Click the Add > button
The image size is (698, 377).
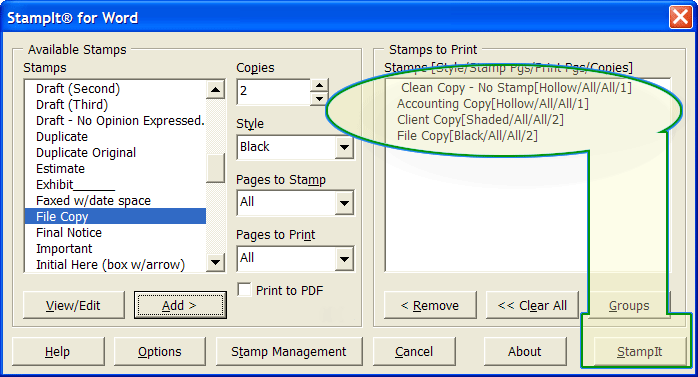(x=180, y=305)
